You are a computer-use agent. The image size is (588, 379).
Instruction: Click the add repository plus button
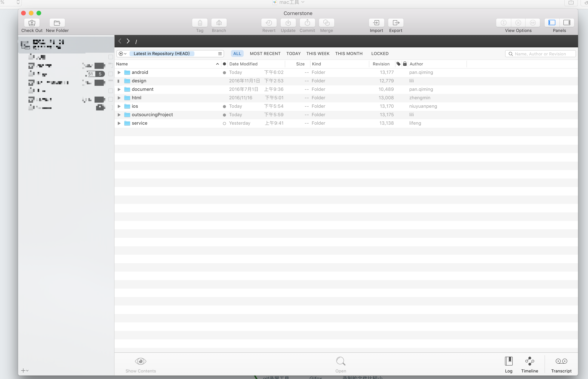25,370
